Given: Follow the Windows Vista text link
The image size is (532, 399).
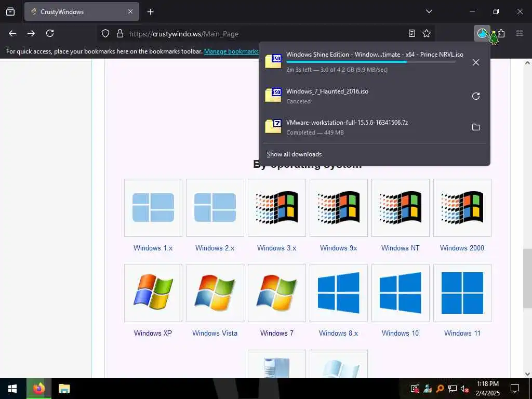Looking at the screenshot, I should coord(215,333).
